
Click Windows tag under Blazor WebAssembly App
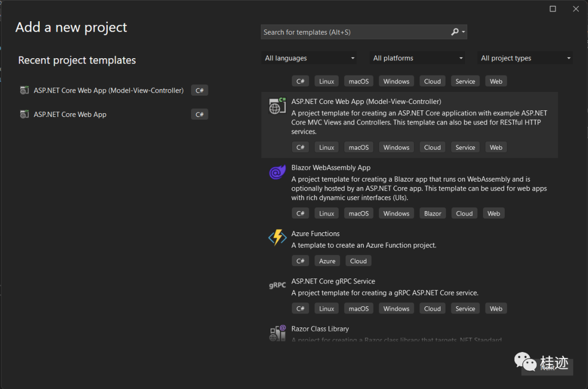[396, 213]
